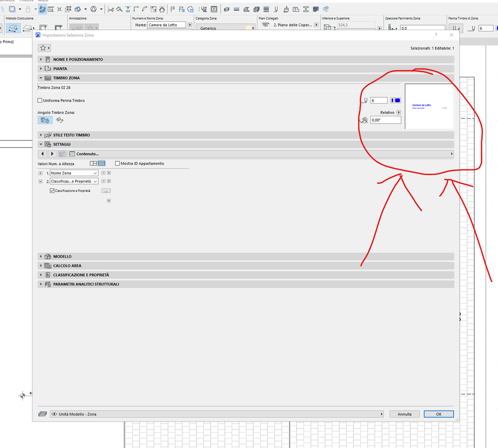Click the help question mark in dialog
The width and height of the screenshot is (498, 448).
point(436,35)
